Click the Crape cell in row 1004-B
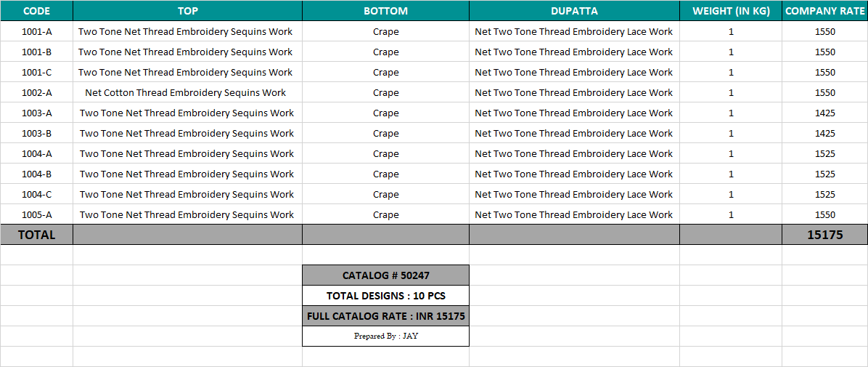 (385, 174)
